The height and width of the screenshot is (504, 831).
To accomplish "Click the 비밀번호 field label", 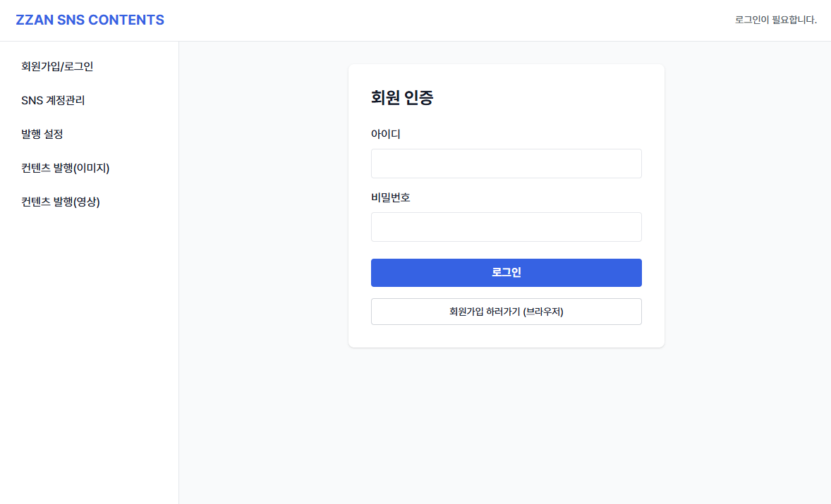I will (x=391, y=197).
